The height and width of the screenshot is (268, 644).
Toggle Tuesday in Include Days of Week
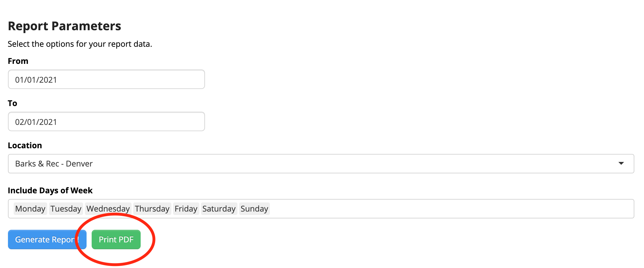66,208
